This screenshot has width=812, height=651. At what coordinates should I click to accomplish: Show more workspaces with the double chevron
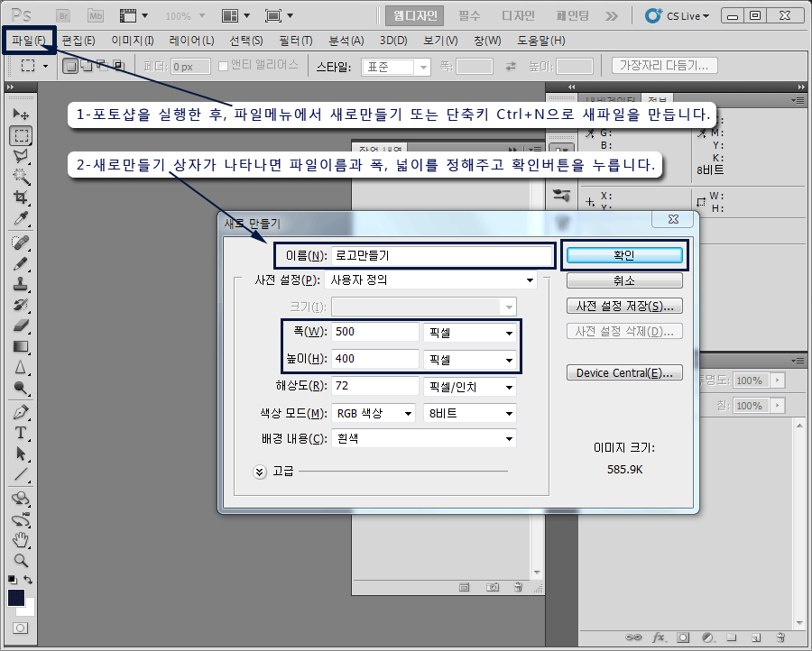click(x=612, y=16)
